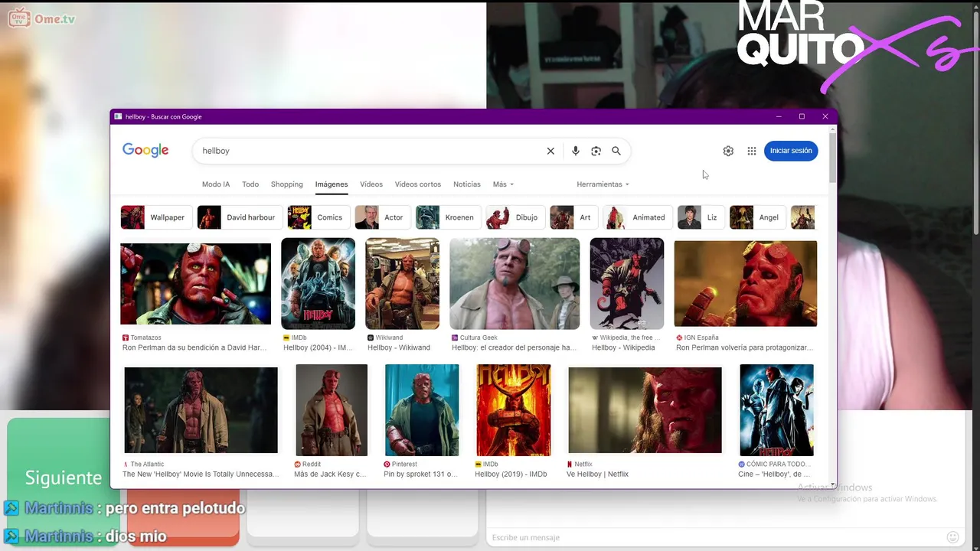The image size is (980, 551).
Task: Click 'pero entra pelotudo' chat message
Action: click(x=175, y=508)
